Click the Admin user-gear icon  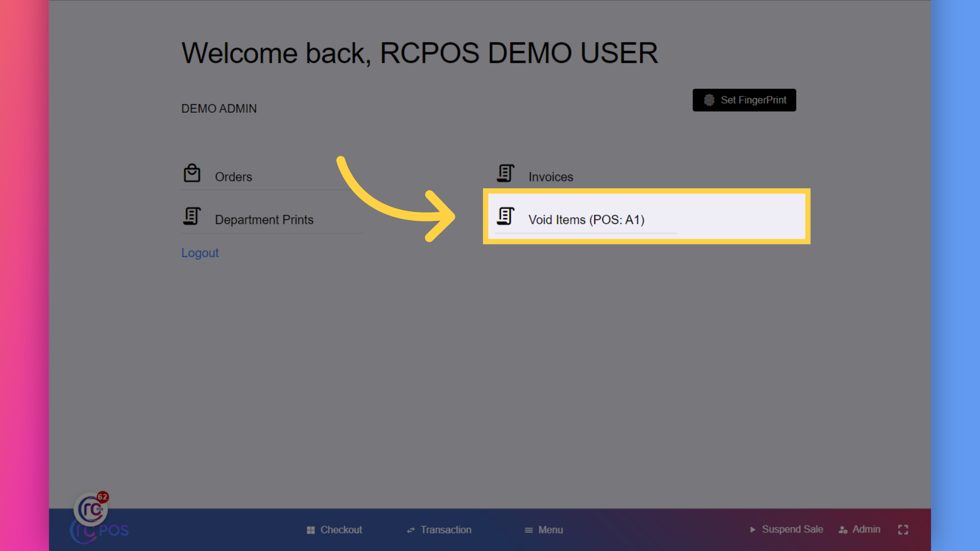(843, 530)
